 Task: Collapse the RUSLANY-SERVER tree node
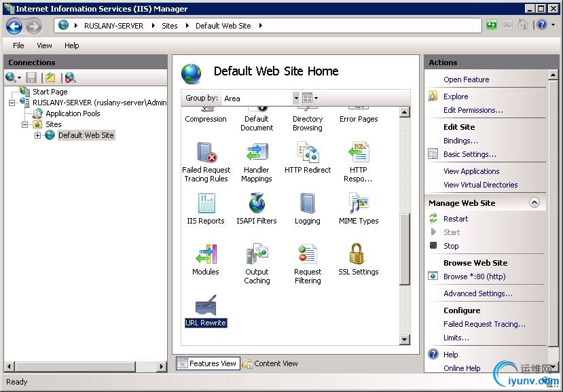[x=12, y=103]
